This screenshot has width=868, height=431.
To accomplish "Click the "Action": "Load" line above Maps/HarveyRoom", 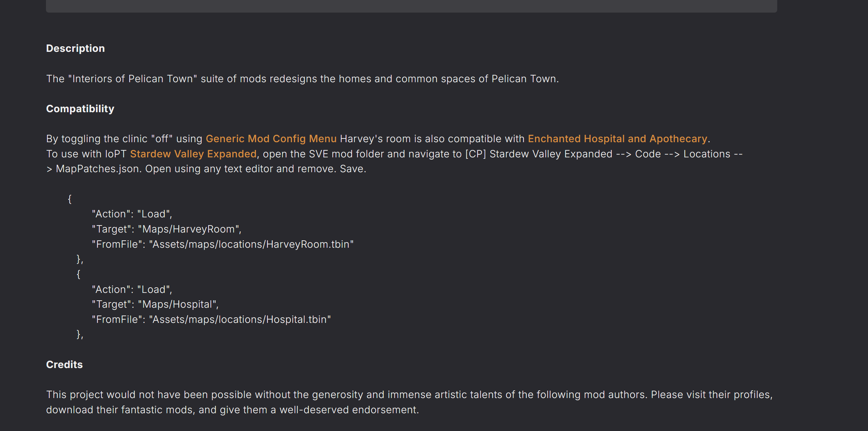I will coord(132,214).
